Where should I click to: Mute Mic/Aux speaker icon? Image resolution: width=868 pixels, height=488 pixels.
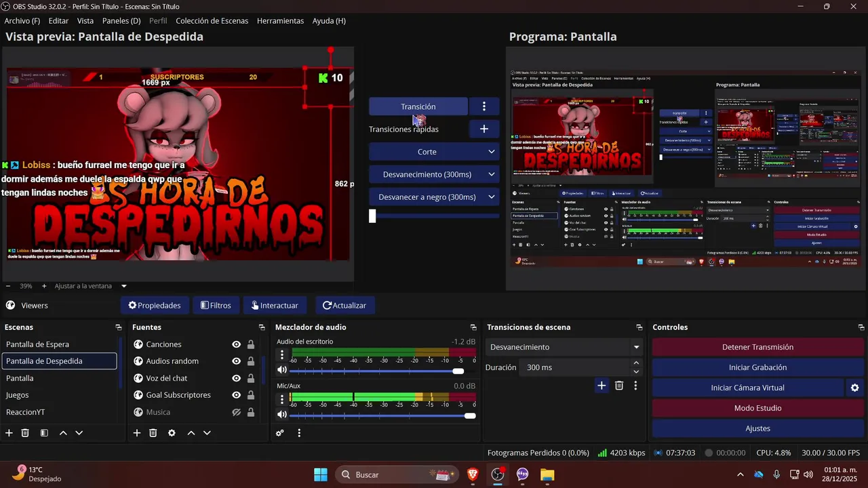(x=282, y=415)
